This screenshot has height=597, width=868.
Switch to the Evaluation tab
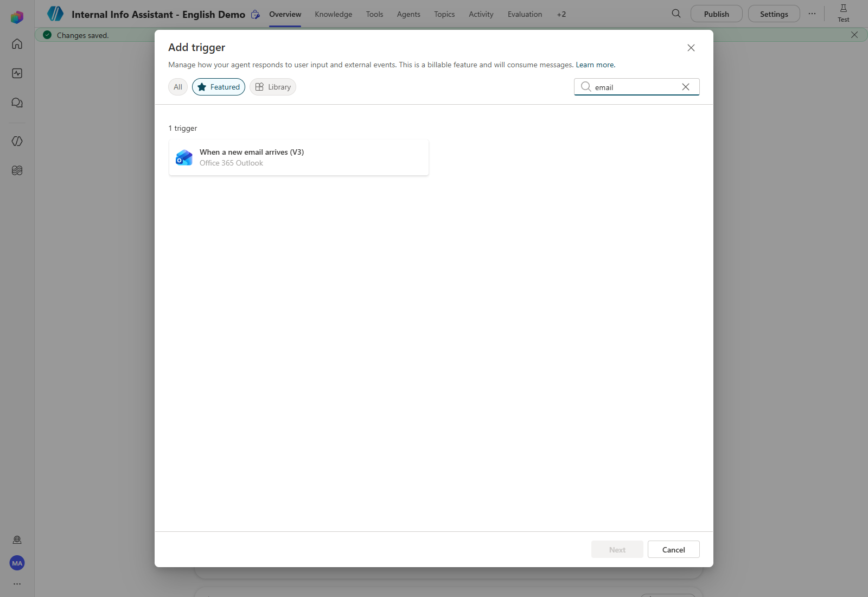525,14
